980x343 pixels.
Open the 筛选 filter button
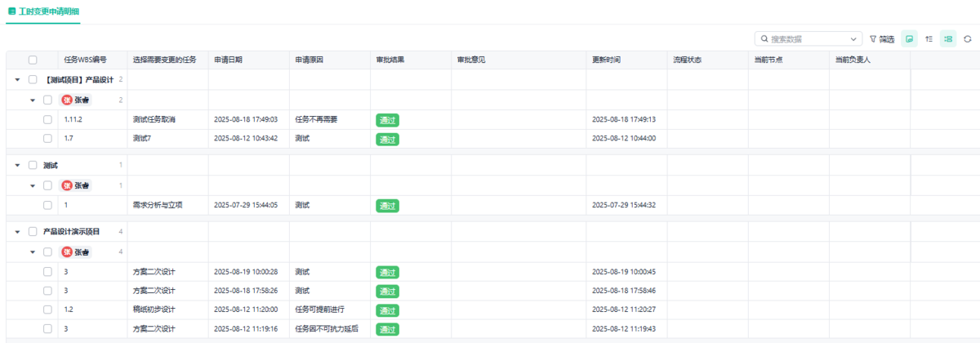click(x=881, y=38)
